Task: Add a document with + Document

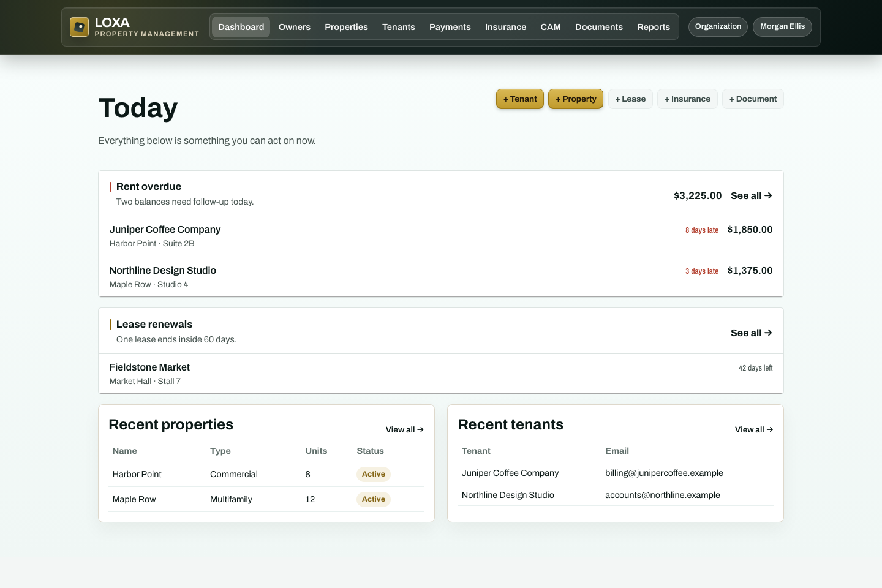Action: (753, 99)
